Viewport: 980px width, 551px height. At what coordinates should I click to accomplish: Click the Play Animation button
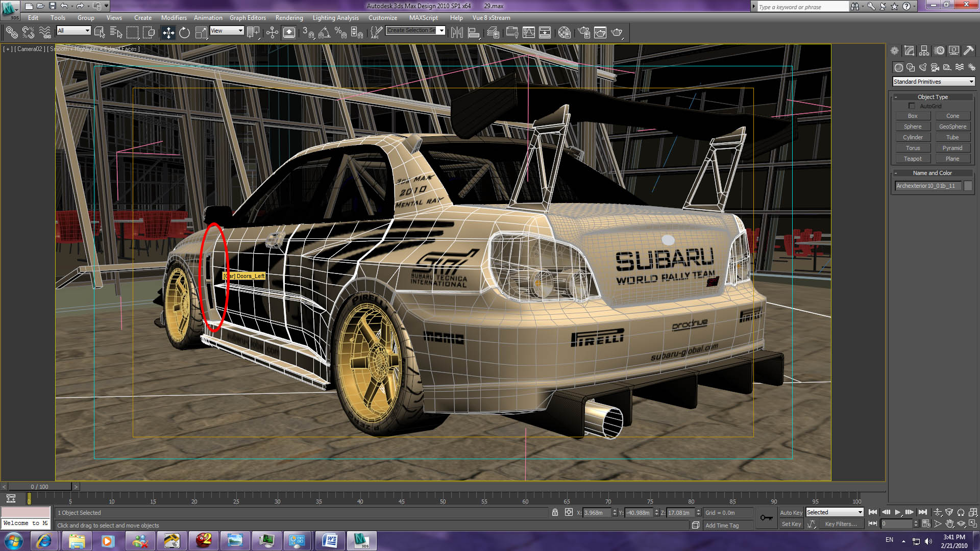(897, 512)
